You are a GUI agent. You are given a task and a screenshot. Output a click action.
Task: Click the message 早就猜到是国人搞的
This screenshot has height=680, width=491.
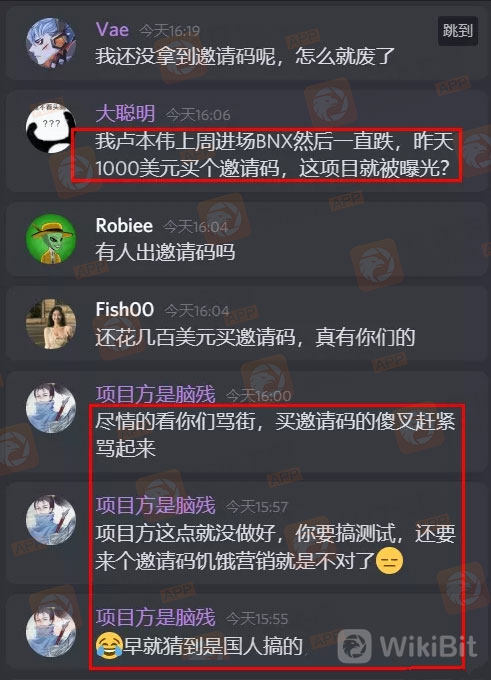click(213, 646)
